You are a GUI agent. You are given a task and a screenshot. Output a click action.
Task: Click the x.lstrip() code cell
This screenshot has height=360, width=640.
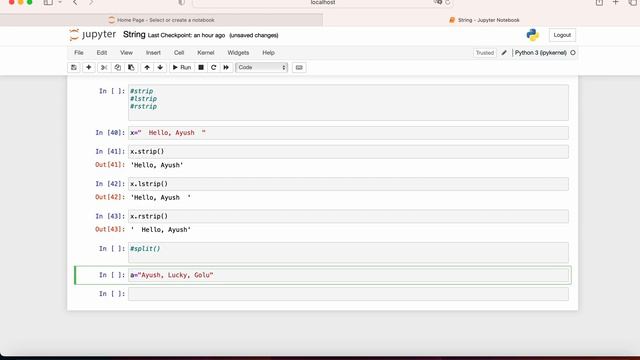(348, 184)
